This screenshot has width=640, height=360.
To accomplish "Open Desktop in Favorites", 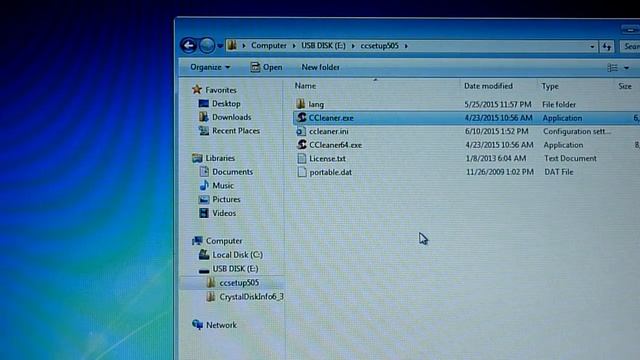I will coord(226,104).
